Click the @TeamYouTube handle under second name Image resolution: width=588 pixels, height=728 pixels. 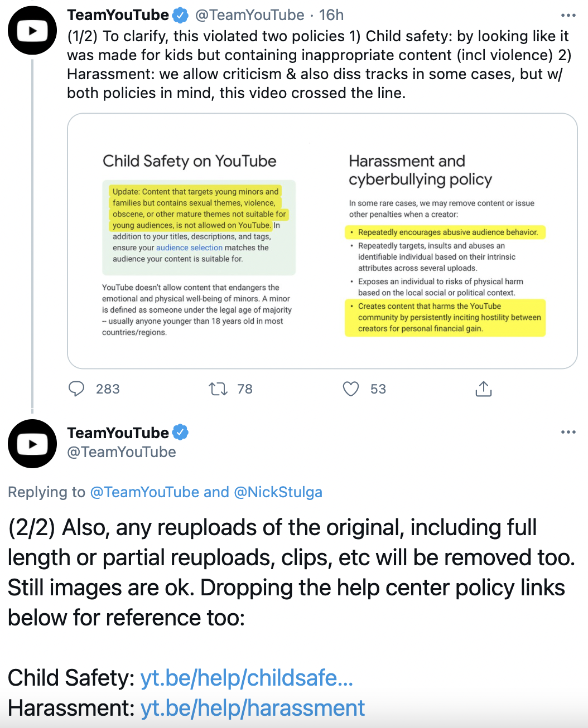click(122, 452)
